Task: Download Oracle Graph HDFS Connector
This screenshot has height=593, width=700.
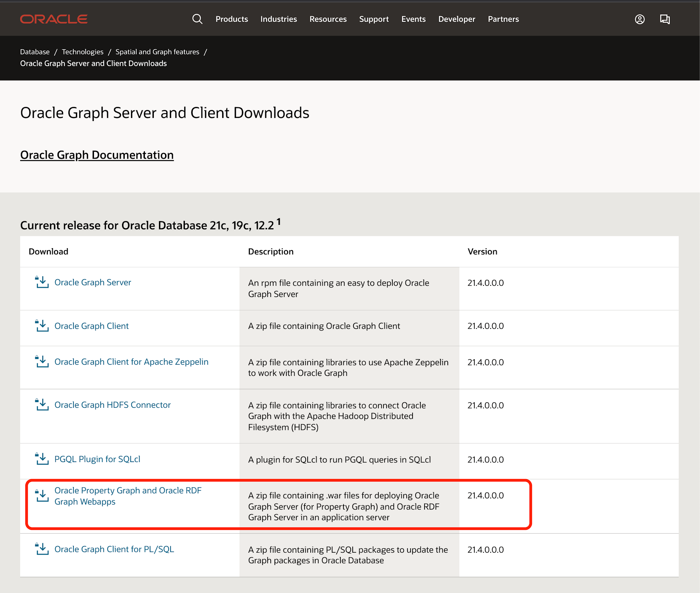Action: 112,405
